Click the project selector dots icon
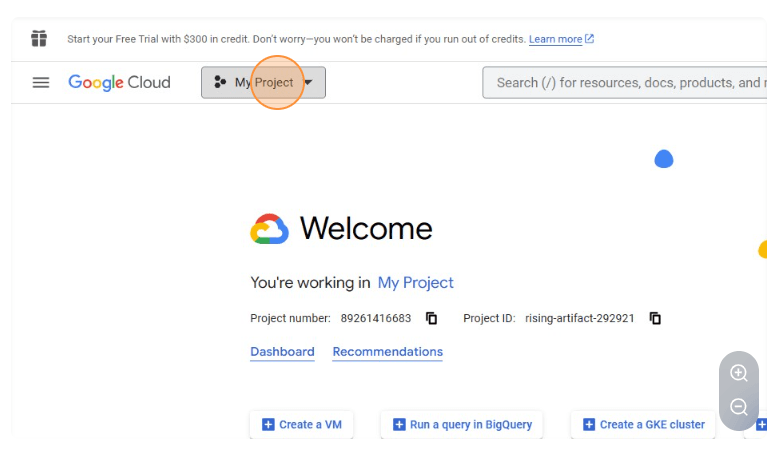The image size is (783, 476). tap(220, 82)
